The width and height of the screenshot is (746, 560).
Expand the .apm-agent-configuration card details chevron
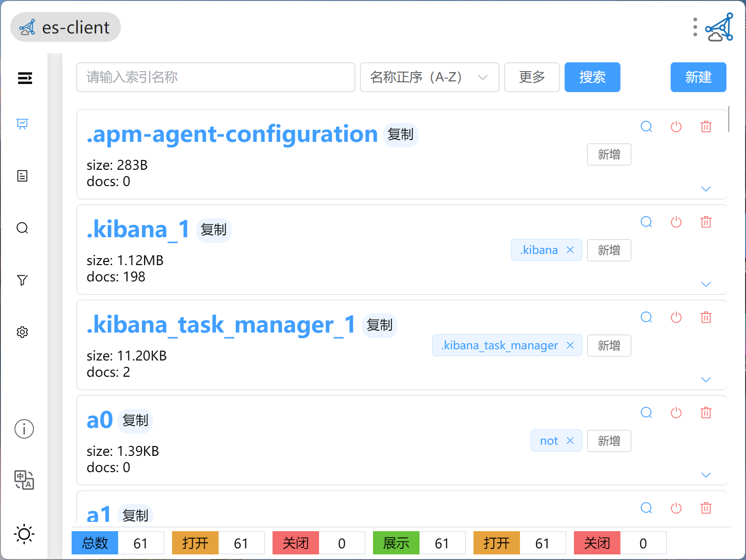click(x=706, y=189)
